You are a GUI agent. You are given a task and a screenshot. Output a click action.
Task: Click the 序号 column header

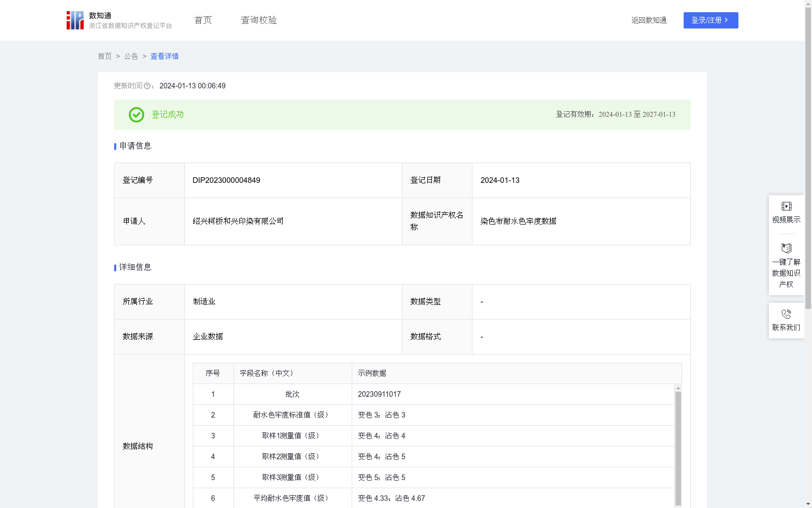213,373
